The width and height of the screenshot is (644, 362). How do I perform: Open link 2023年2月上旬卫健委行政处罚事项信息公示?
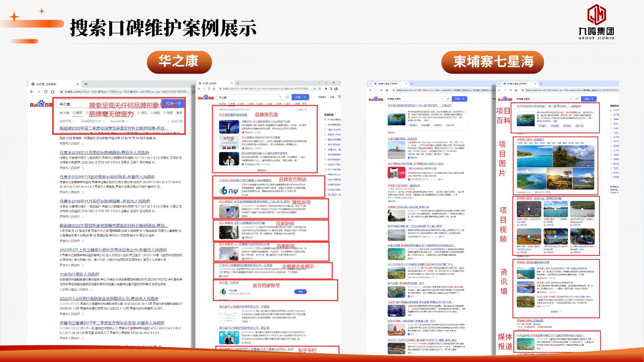coord(113,250)
